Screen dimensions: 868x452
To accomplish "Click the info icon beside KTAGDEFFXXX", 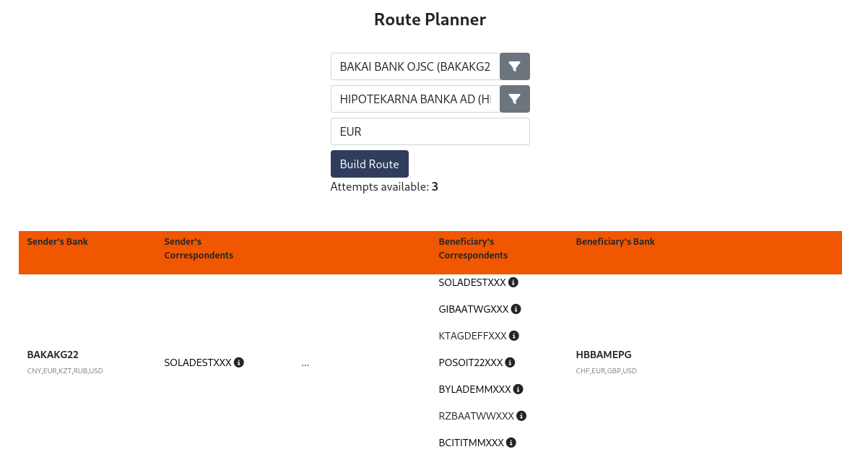I will pos(513,336).
